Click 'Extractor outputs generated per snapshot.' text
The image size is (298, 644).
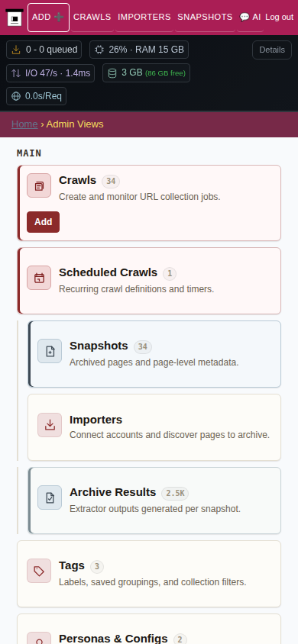155,509
